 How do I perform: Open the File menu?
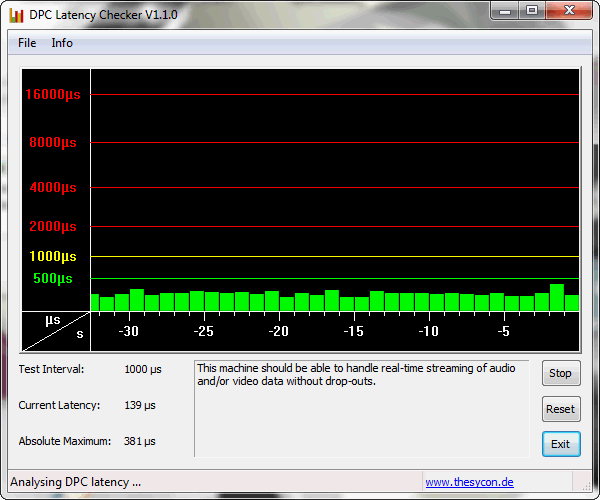click(27, 43)
